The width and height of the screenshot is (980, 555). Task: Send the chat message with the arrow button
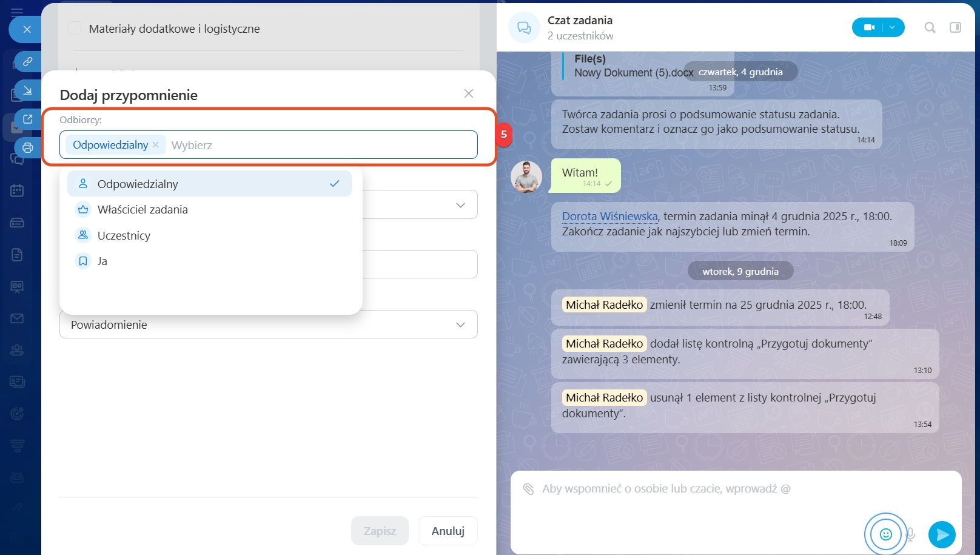pos(942,534)
